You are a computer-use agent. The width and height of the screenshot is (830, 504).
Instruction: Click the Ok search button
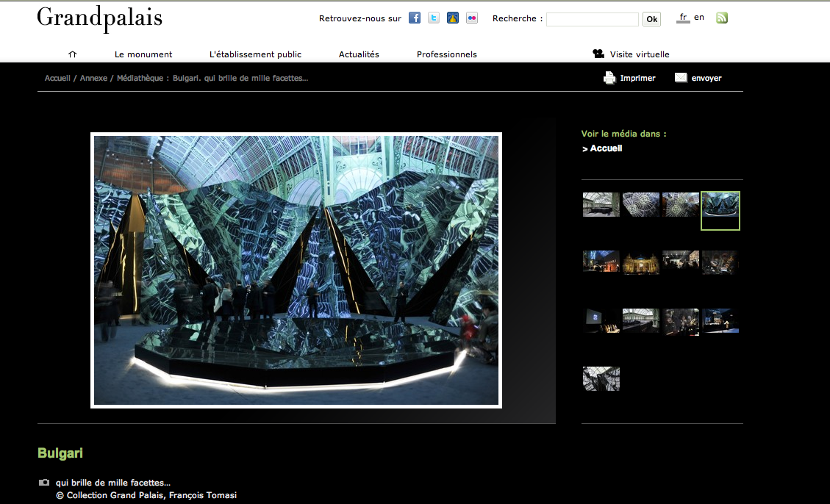(x=651, y=19)
